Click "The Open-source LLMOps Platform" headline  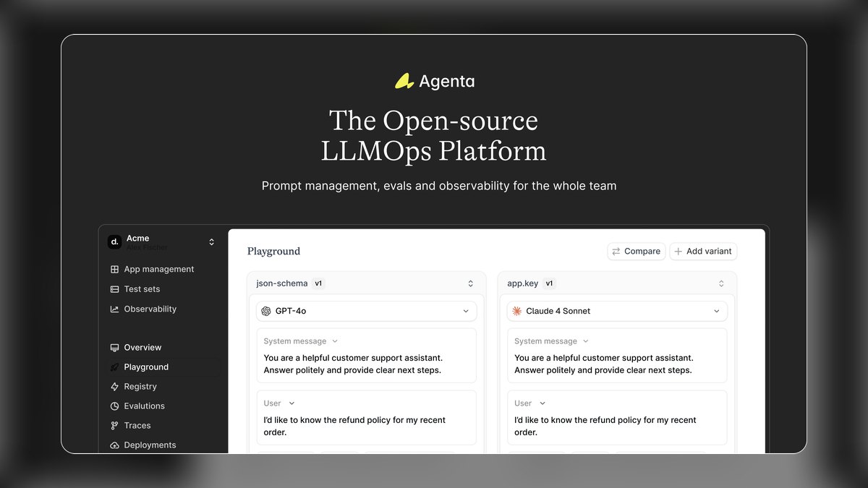pyautogui.click(x=434, y=136)
